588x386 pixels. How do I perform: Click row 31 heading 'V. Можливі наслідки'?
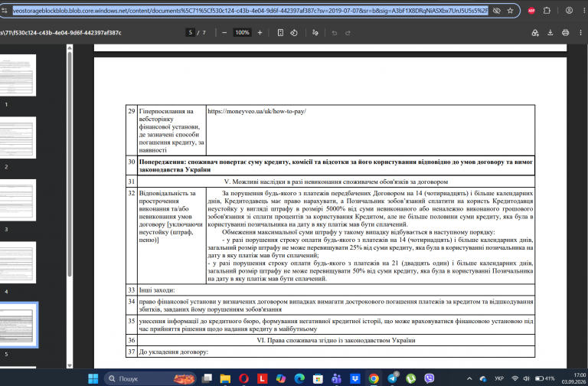(335, 182)
